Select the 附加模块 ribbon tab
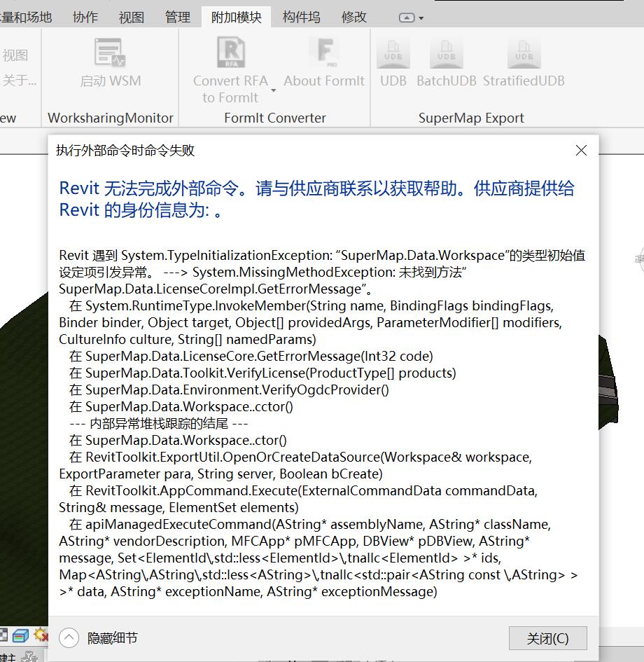This screenshot has height=662, width=644. pos(236,18)
